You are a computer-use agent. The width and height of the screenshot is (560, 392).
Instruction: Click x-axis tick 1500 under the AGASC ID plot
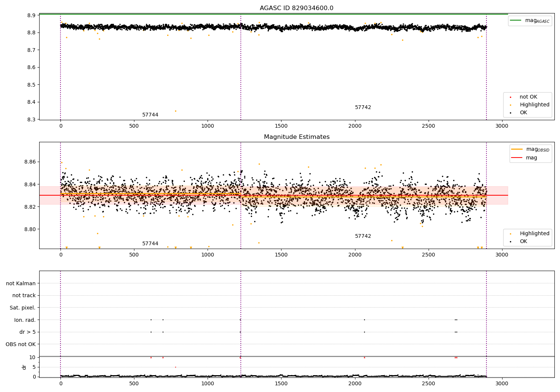[281, 126]
